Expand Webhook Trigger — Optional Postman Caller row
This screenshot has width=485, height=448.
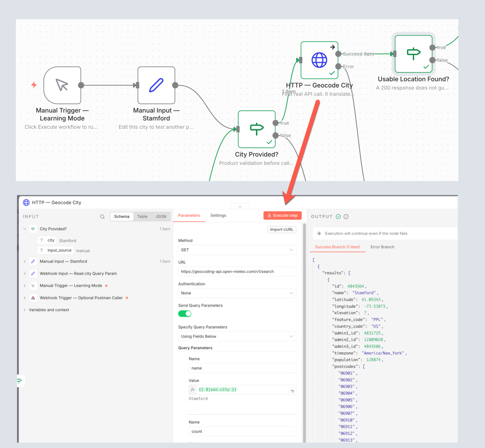(x=25, y=298)
